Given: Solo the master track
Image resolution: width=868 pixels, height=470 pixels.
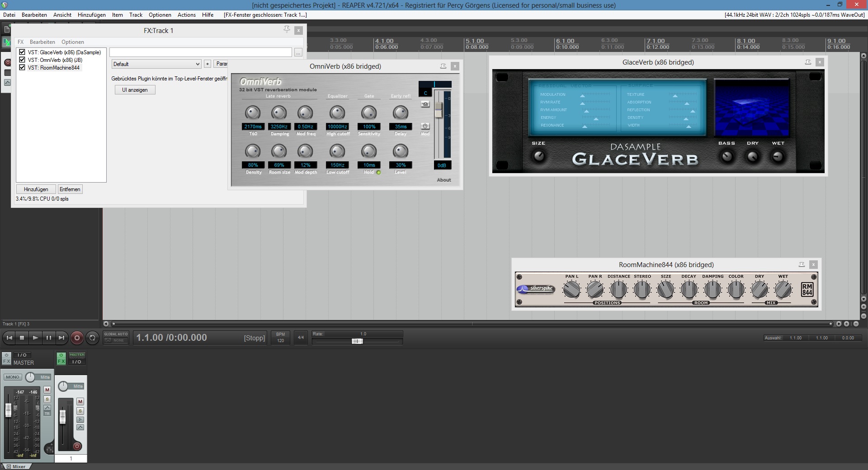Looking at the screenshot, I should coord(47,399).
